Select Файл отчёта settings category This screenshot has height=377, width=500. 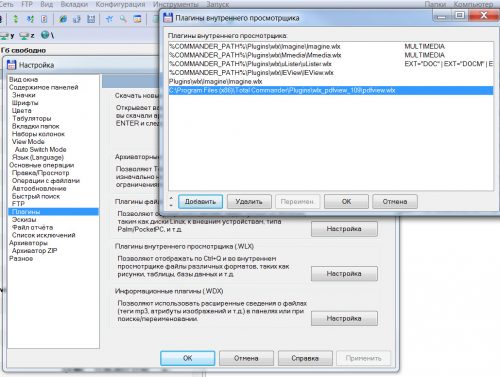pyautogui.click(x=33, y=227)
